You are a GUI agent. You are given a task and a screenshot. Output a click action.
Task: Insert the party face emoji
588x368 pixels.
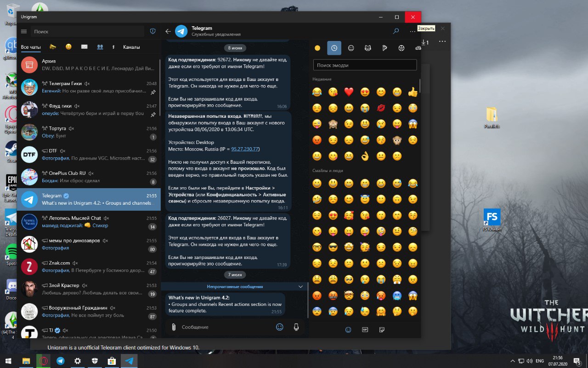(x=365, y=247)
